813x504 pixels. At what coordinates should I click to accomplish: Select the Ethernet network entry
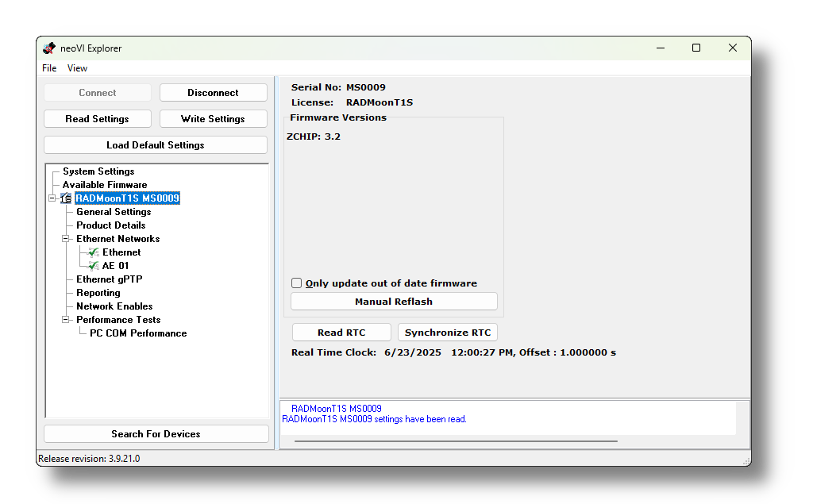coord(121,252)
